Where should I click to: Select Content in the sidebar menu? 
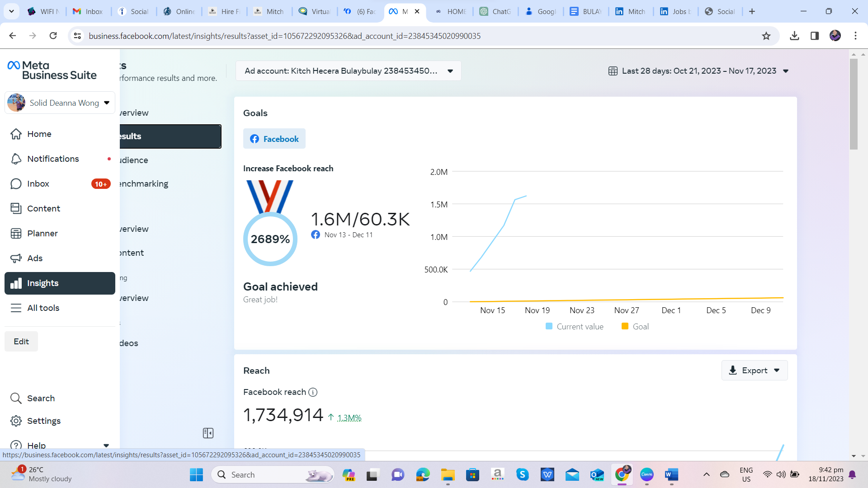[x=43, y=209]
